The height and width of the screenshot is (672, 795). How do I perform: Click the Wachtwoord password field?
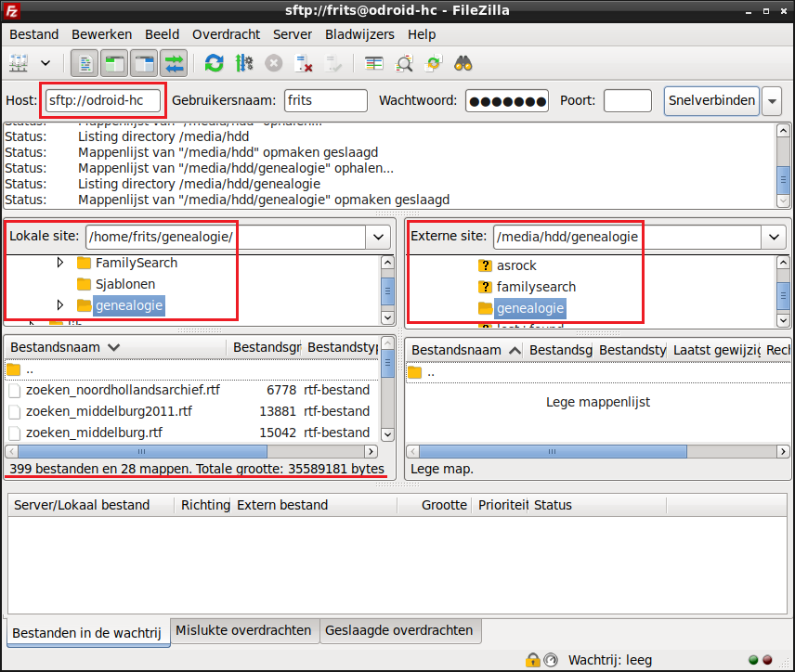(x=507, y=100)
